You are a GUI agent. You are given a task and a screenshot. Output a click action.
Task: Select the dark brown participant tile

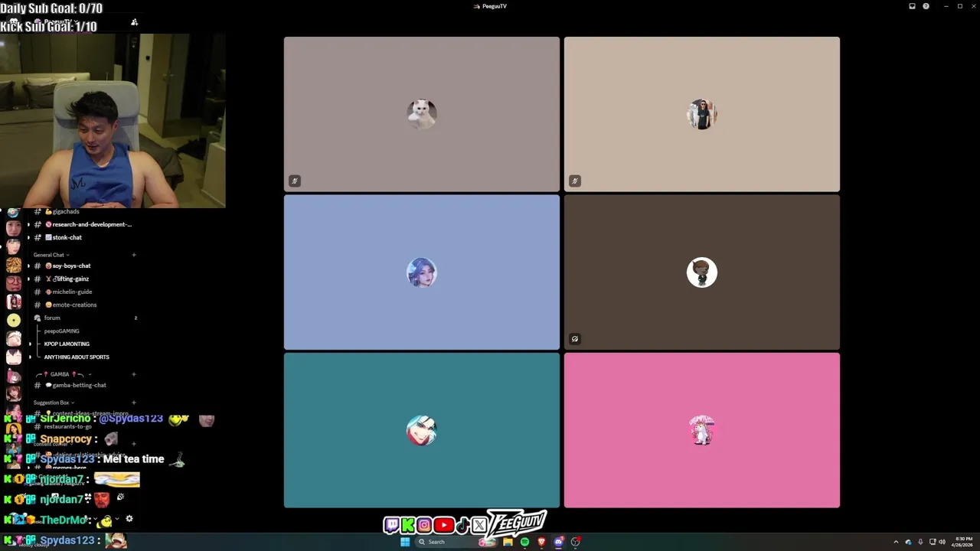[702, 272]
